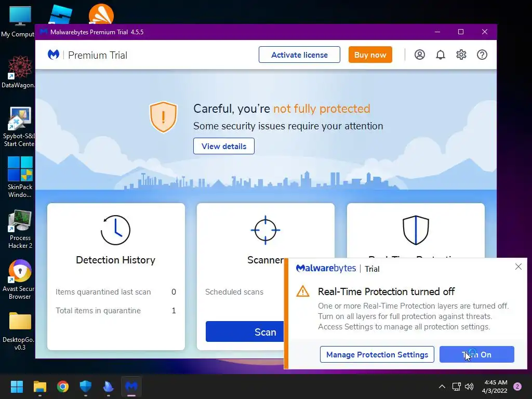Click the Real-Time Protection shield icon
Image resolution: width=532 pixels, height=399 pixels.
(416, 230)
